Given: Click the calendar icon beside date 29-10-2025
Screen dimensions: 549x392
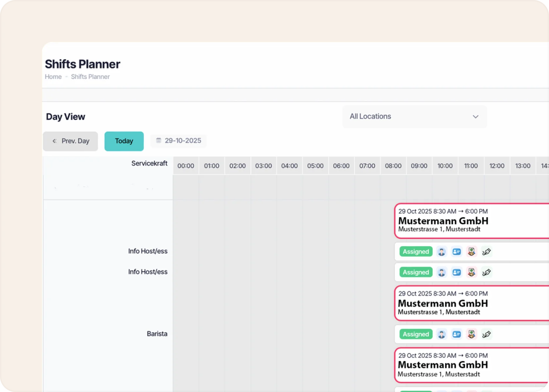Looking at the screenshot, I should [158, 140].
